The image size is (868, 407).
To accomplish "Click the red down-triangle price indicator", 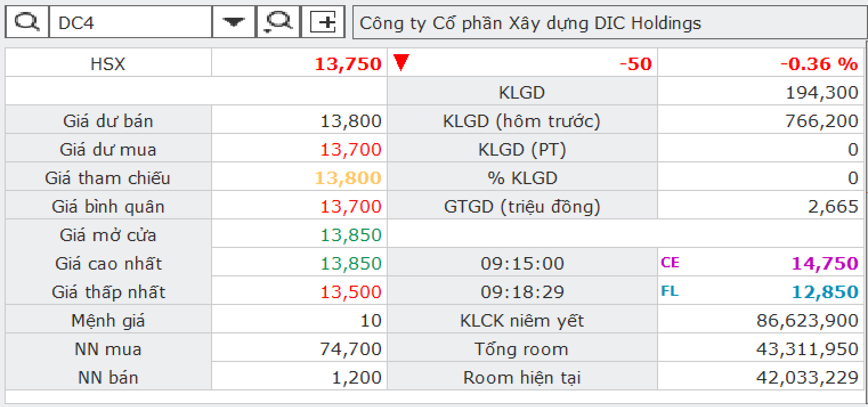I will (x=401, y=62).
